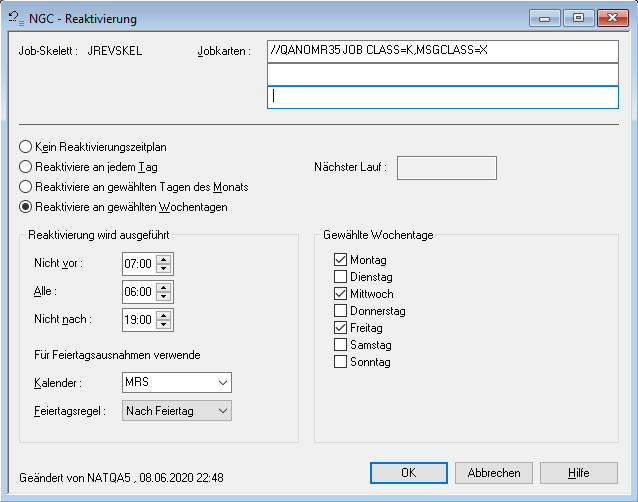Increase the 'Alle' interval value
Screen dimensions: 638x502
164,287
